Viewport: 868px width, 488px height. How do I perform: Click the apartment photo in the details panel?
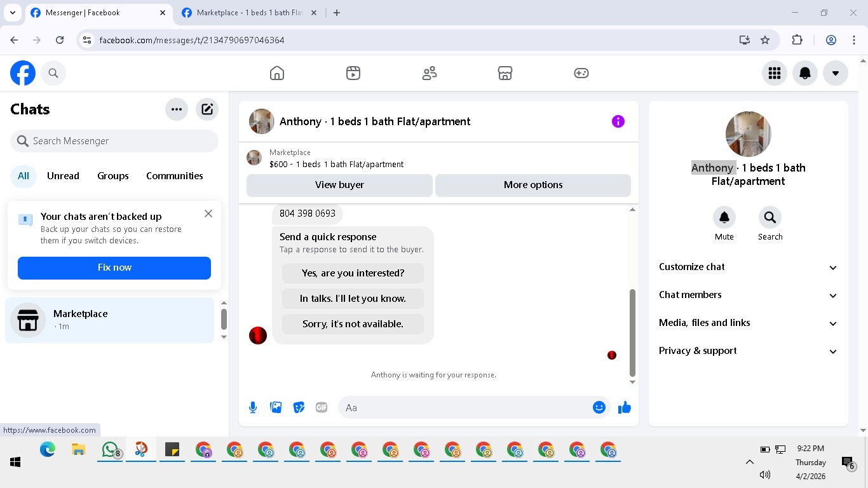(749, 134)
